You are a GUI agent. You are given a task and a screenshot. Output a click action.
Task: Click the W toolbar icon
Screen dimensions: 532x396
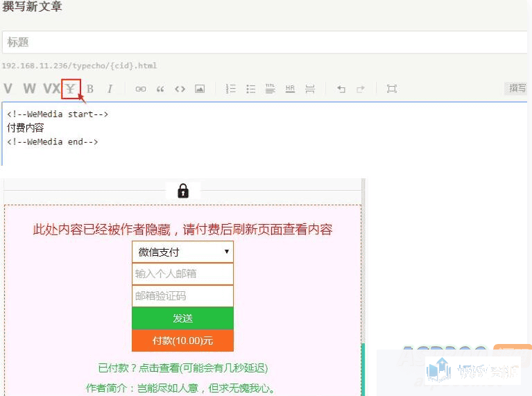click(x=30, y=89)
